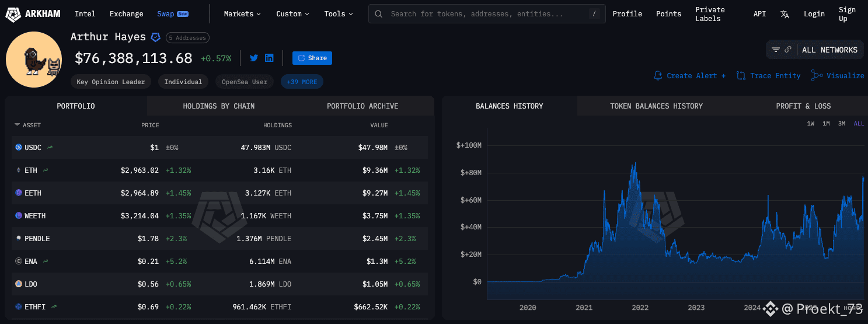Expand the Markets dropdown menu
Image resolution: width=868 pixels, height=324 pixels.
click(x=242, y=14)
